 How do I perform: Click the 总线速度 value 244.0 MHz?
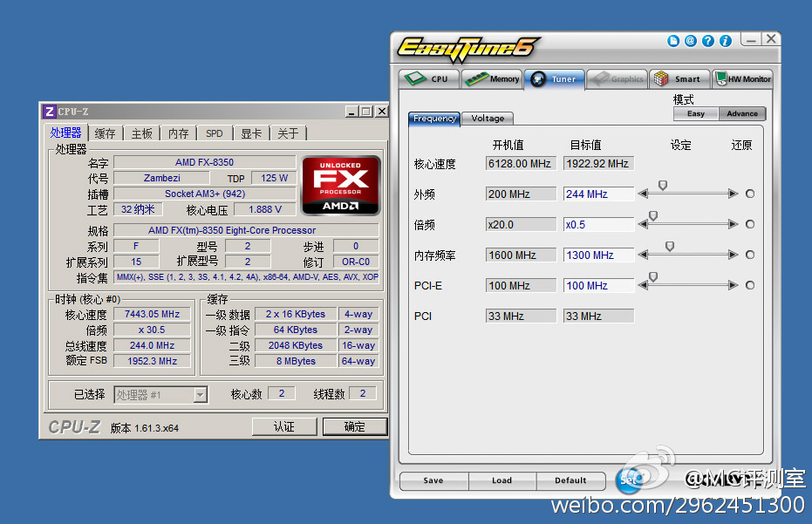[x=153, y=345]
